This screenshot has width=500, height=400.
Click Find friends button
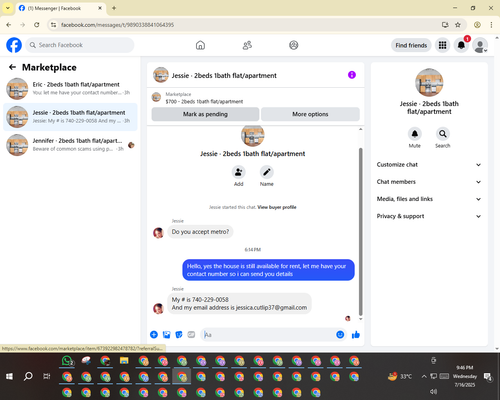click(x=411, y=45)
